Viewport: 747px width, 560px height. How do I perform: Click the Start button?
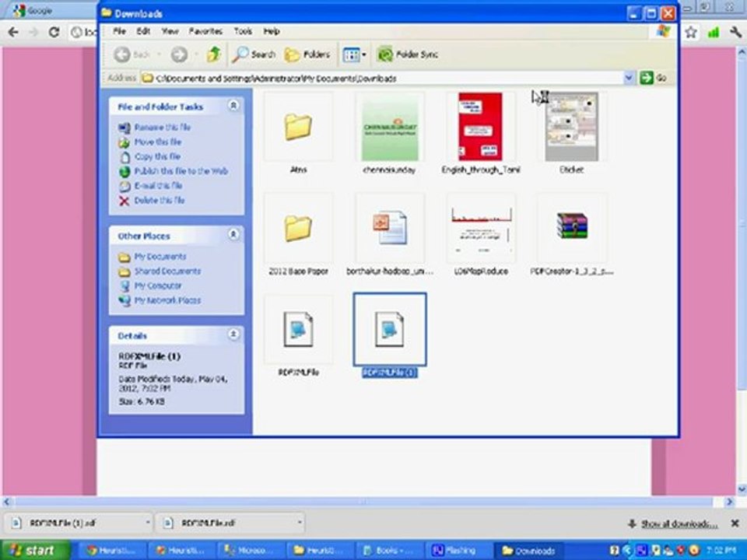(x=35, y=551)
